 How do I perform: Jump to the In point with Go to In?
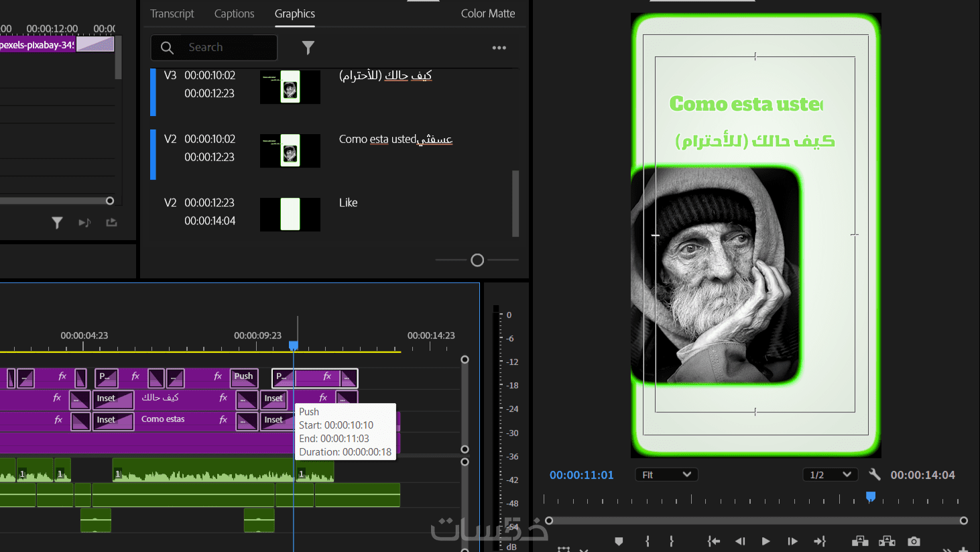(714, 541)
